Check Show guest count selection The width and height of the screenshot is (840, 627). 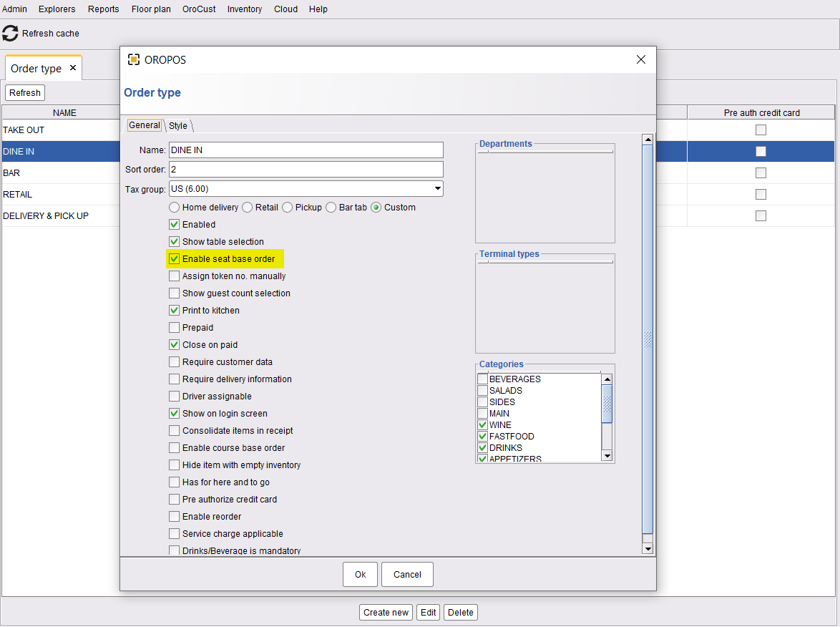[174, 293]
